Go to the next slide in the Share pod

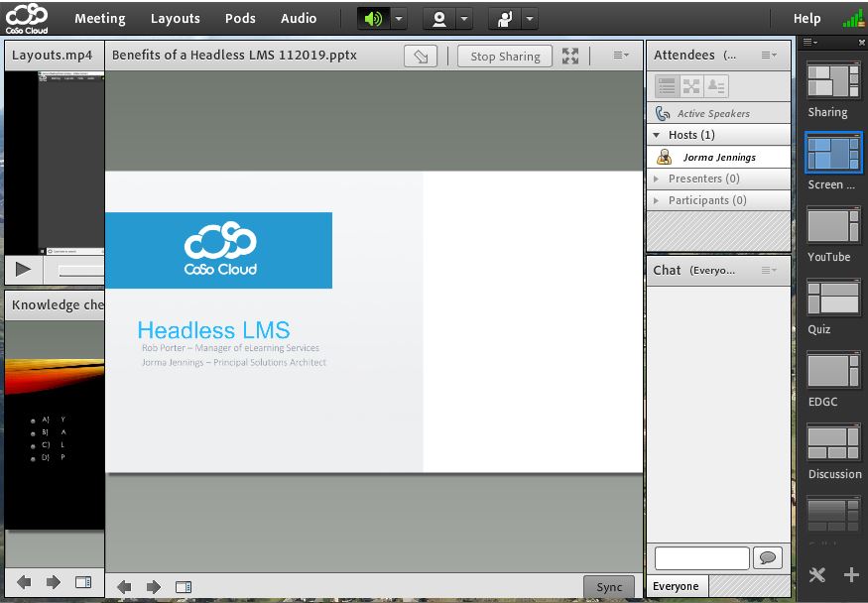(154, 587)
